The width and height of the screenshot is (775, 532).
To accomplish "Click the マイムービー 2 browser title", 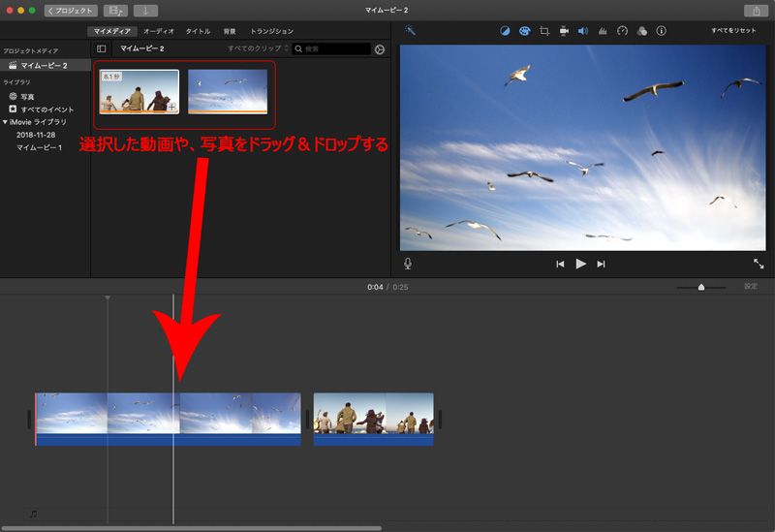I will click(141, 48).
